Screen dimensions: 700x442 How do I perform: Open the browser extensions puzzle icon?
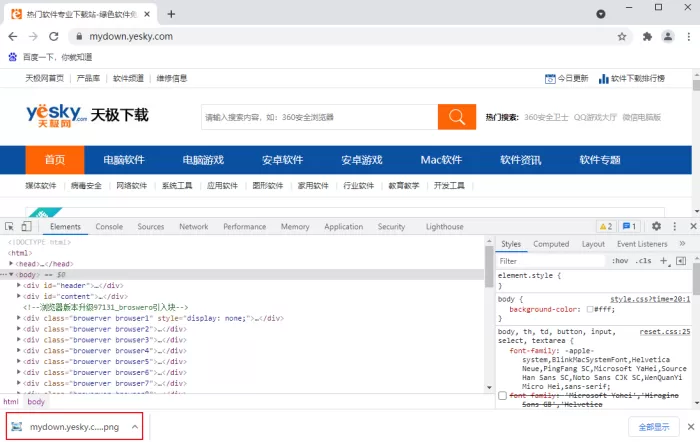coord(647,37)
